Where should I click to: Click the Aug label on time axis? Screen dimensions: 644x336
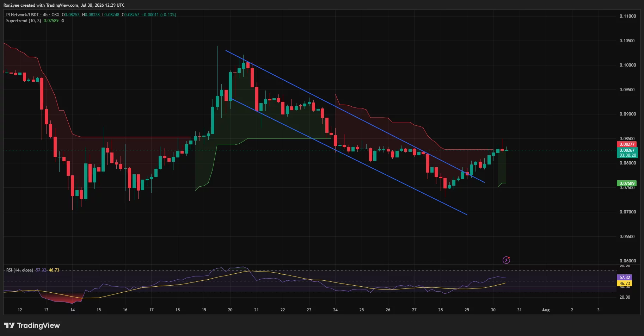(546, 310)
